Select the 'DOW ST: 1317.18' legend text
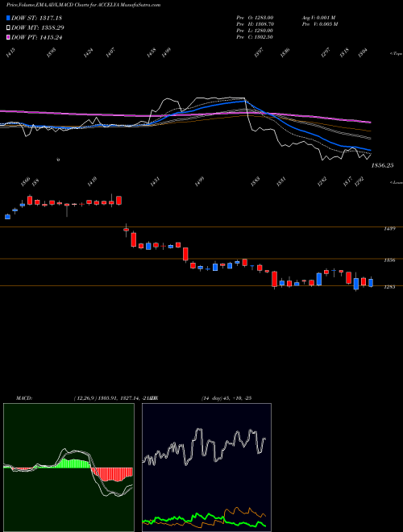The image size is (403, 532). (36, 18)
